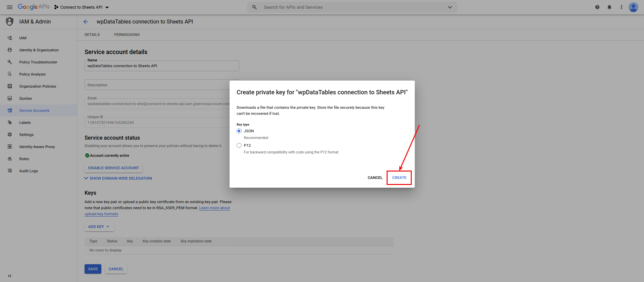Viewport: 644px width, 282px height.
Task: Click the Account currently active check icon
Action: [87, 155]
